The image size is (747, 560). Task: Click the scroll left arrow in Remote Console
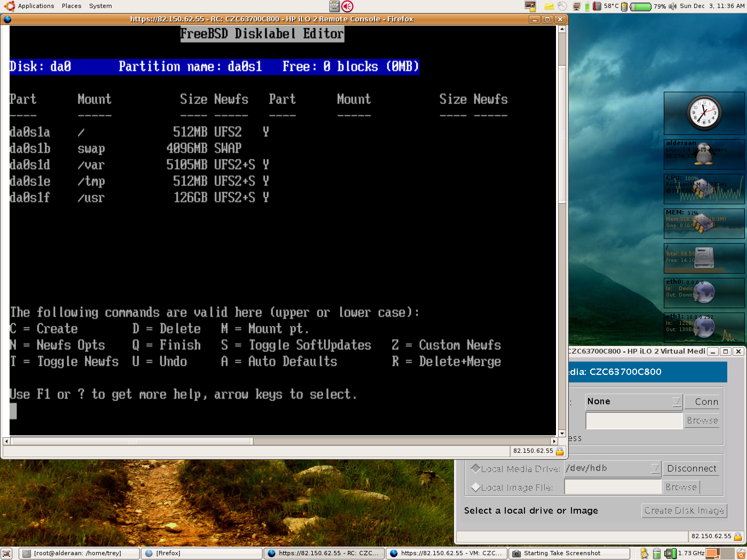[x=6, y=441]
